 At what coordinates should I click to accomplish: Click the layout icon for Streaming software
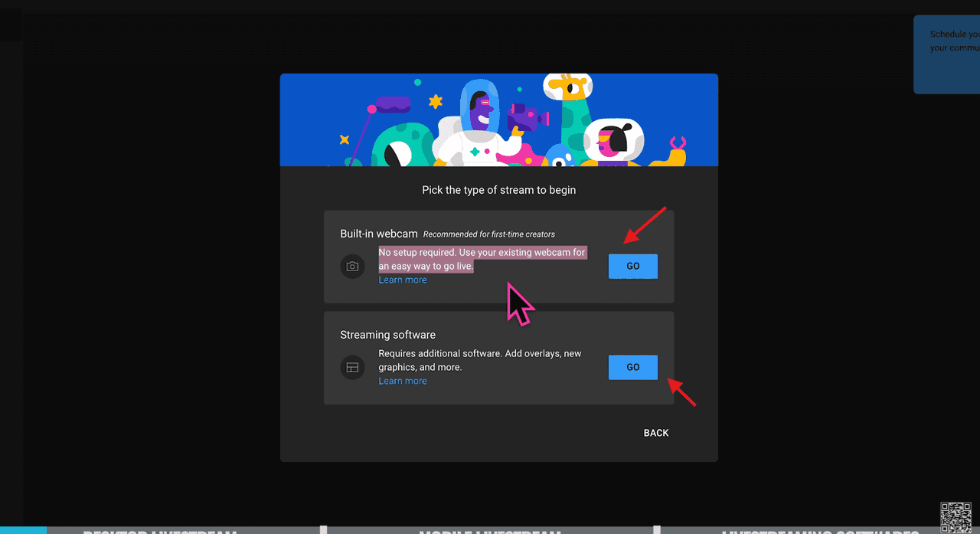(352, 368)
